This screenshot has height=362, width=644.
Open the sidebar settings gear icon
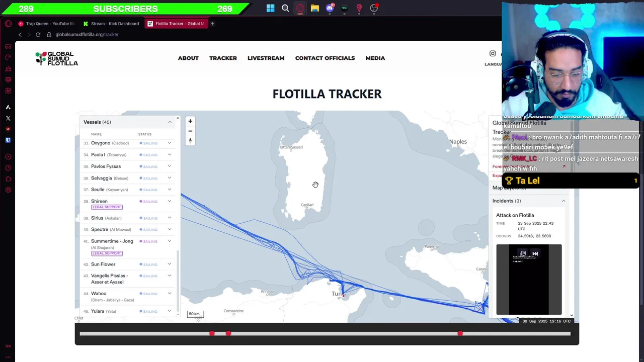point(8,190)
